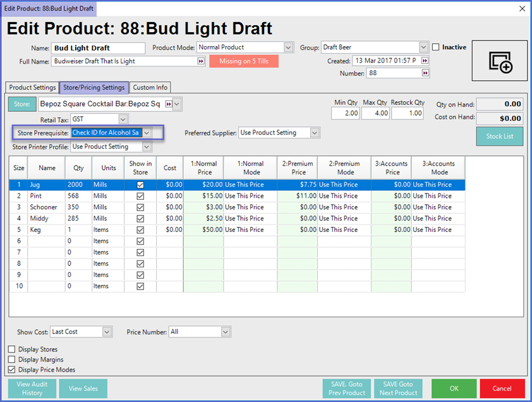The image size is (532, 402).
Task: Open the Preferred Supplier dropdown
Action: pyautogui.click(x=315, y=133)
